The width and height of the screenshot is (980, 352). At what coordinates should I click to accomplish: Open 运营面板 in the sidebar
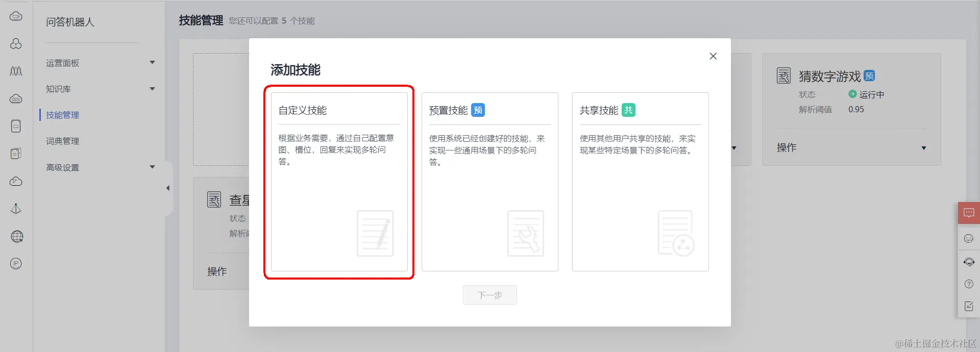63,63
